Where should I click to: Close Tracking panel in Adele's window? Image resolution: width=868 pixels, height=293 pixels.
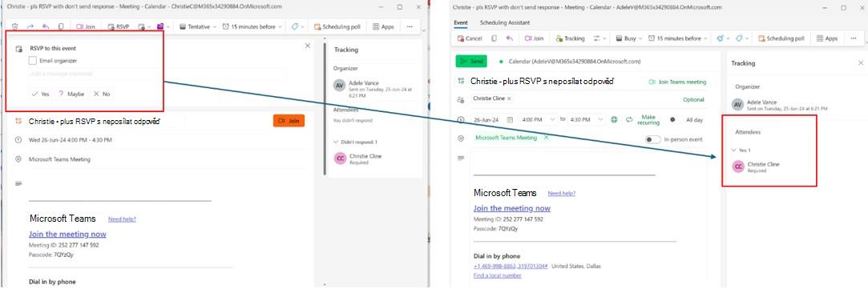coord(860,63)
